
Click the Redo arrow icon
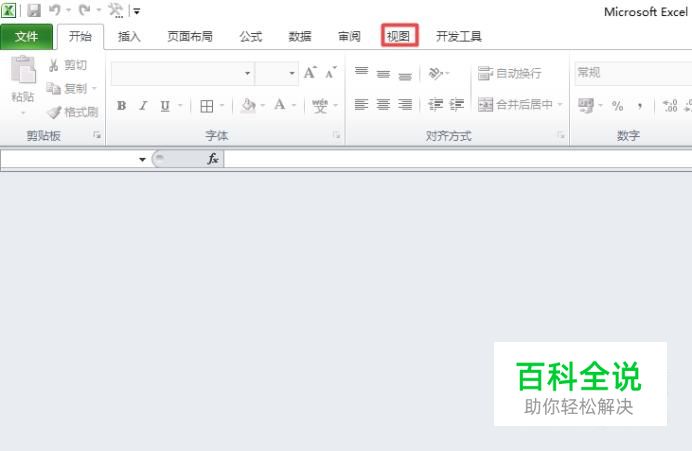tap(85, 10)
